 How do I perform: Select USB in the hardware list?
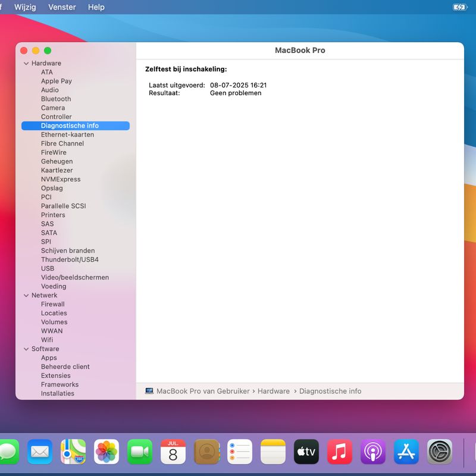coord(48,269)
